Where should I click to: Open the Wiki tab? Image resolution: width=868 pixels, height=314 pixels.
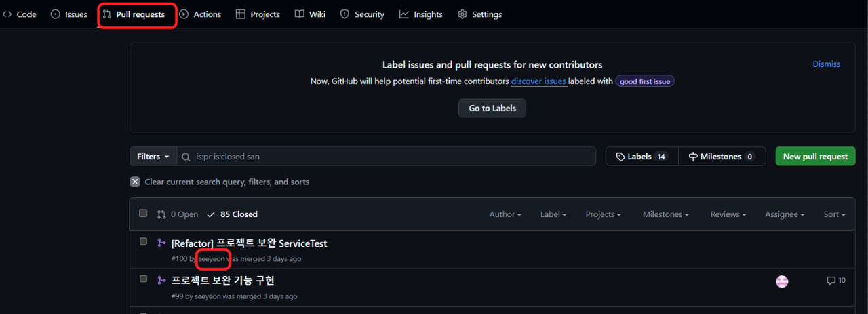[x=311, y=14]
